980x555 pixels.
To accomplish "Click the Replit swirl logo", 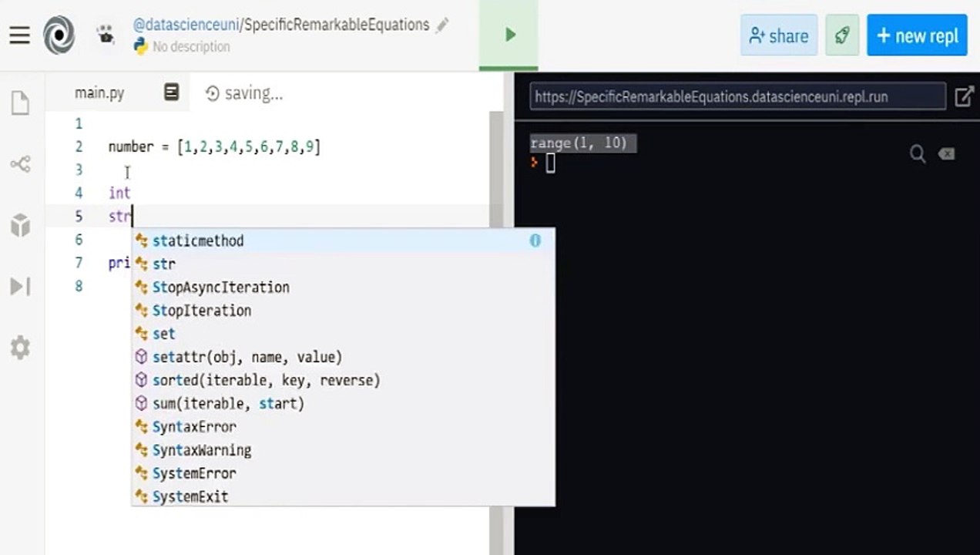I will 59,35.
